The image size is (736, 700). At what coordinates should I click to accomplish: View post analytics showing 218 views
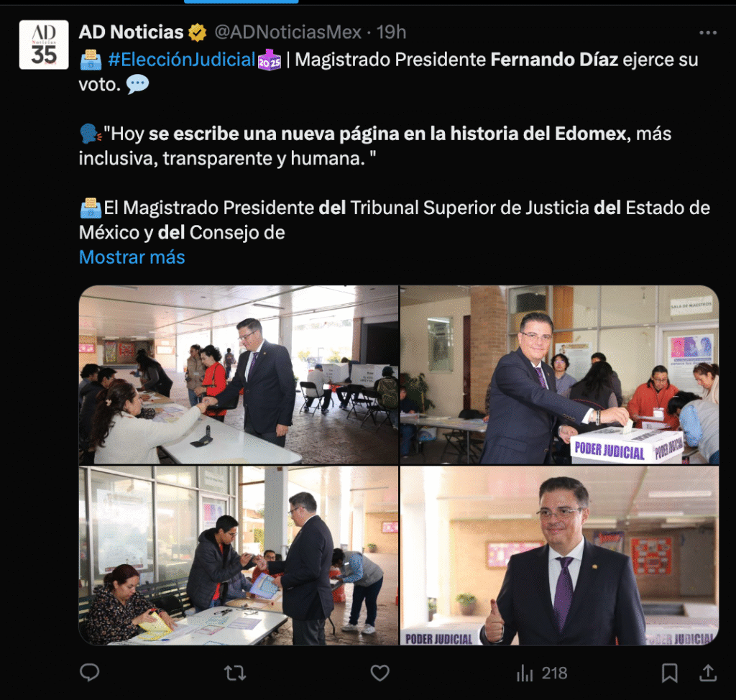[x=542, y=673]
